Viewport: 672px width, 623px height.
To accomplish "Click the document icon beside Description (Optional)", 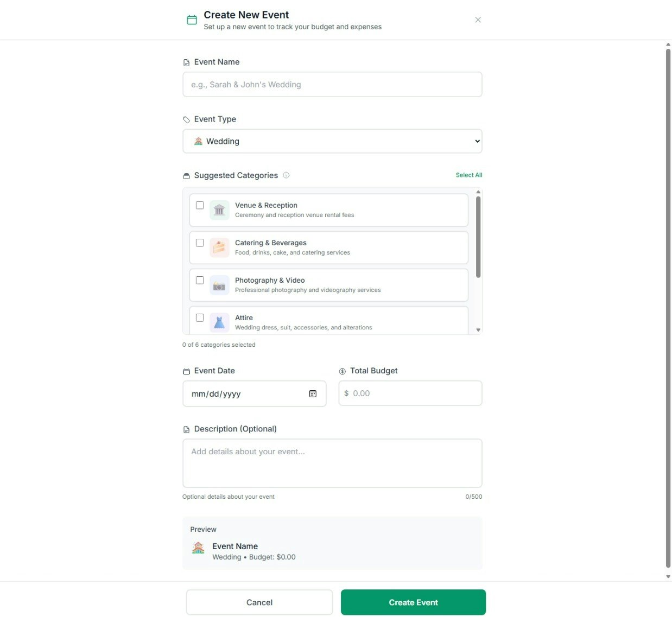I will tap(186, 429).
